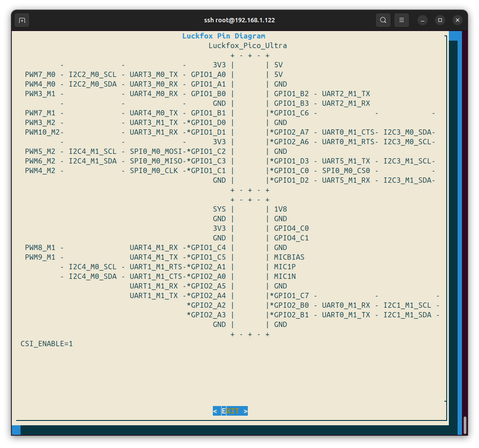
Task: Click the I2C1_M1_SCL label
Action: [x=407, y=305]
